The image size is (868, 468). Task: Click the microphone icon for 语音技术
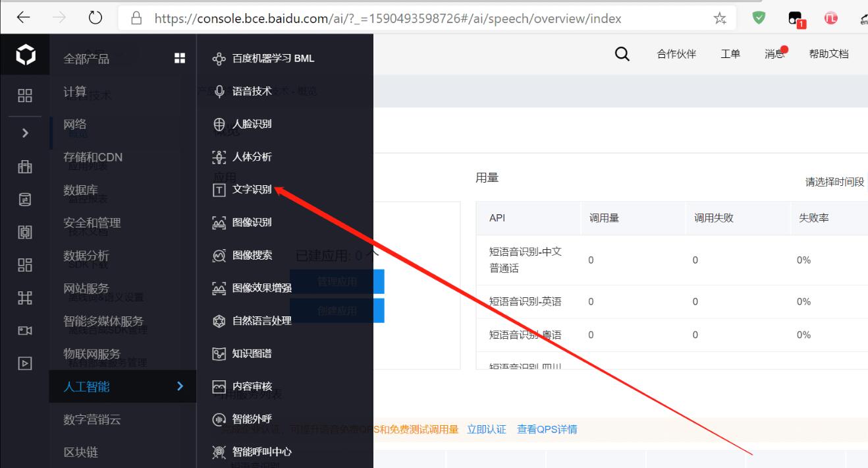[x=219, y=92]
